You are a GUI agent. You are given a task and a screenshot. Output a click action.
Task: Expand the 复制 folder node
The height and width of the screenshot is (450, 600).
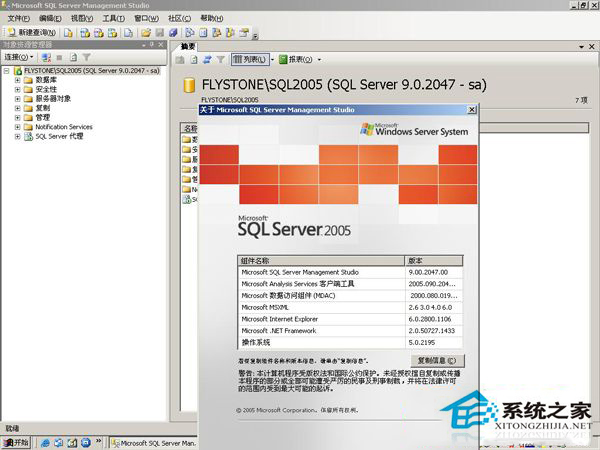click(17, 108)
